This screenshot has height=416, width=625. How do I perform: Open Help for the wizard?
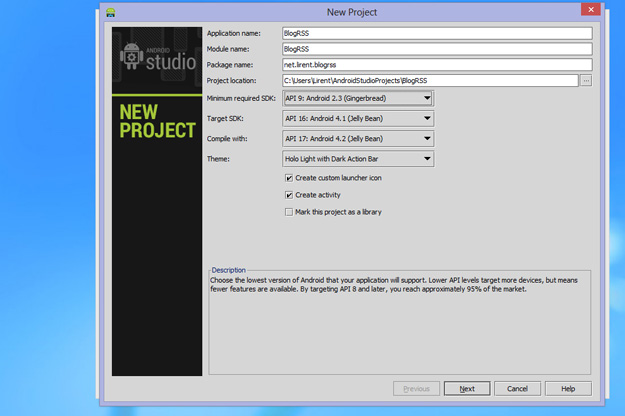(568, 389)
